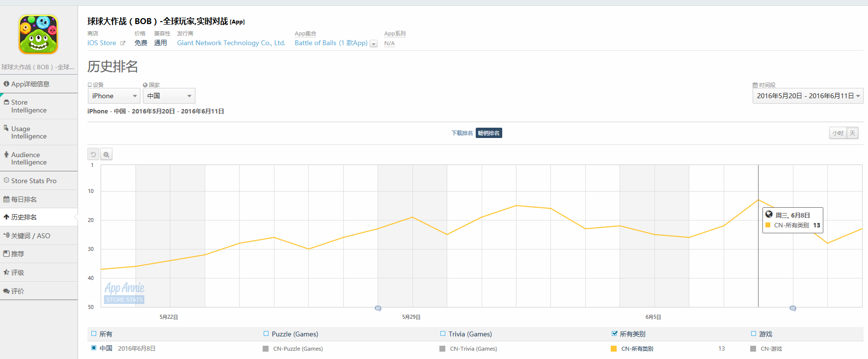Click the grey CN-Puzzle (Games) color swatch
Image resolution: width=868 pixels, height=359 pixels.
266,349
